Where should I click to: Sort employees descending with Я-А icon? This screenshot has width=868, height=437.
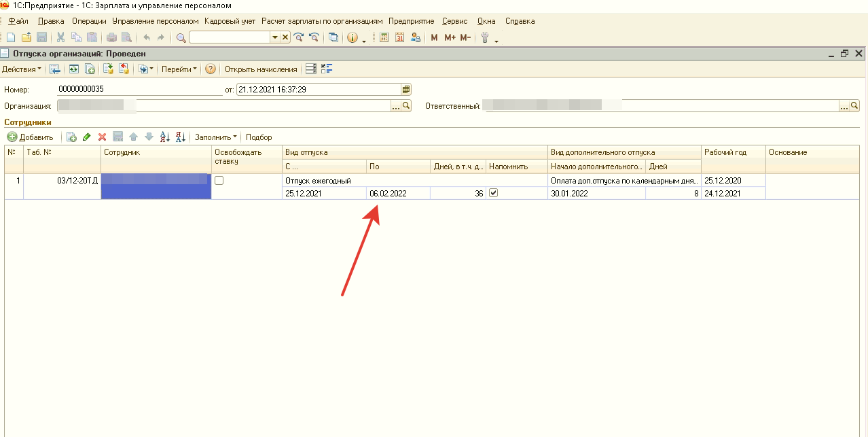tap(181, 137)
